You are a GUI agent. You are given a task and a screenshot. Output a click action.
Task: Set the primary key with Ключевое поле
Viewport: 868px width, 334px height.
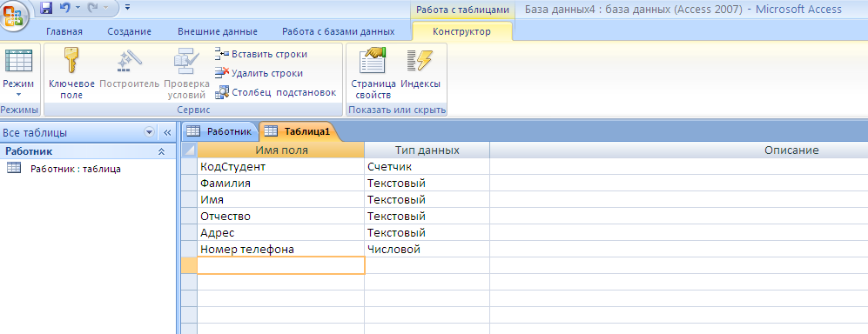[71, 74]
